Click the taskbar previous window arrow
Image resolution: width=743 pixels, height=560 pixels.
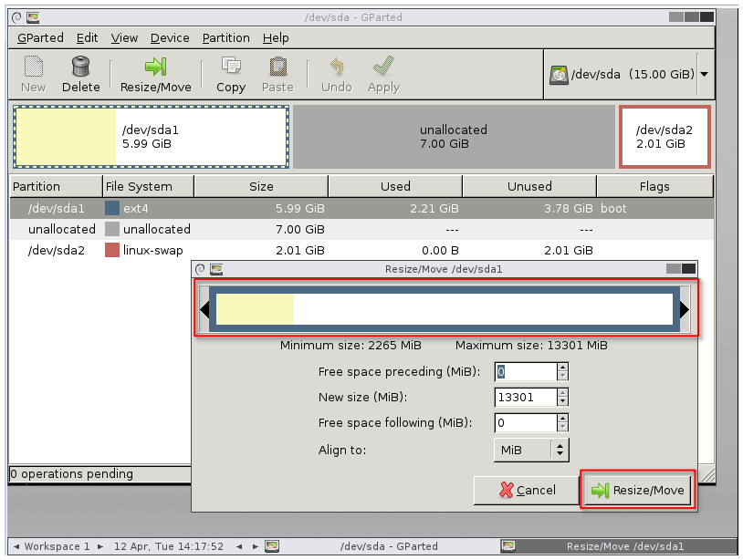[239, 546]
